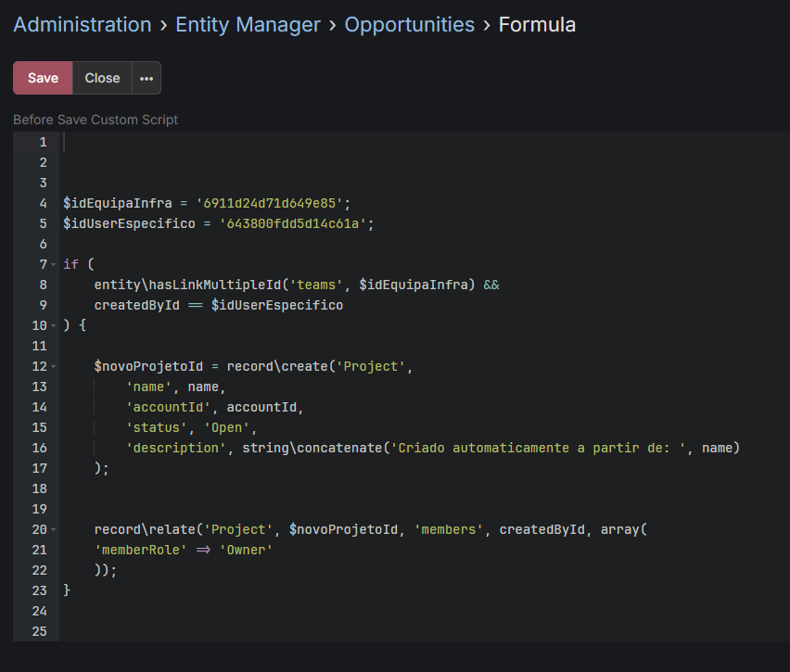
Task: Click the '6911d24d71d649e85' string value
Action: pyautogui.click(x=270, y=204)
